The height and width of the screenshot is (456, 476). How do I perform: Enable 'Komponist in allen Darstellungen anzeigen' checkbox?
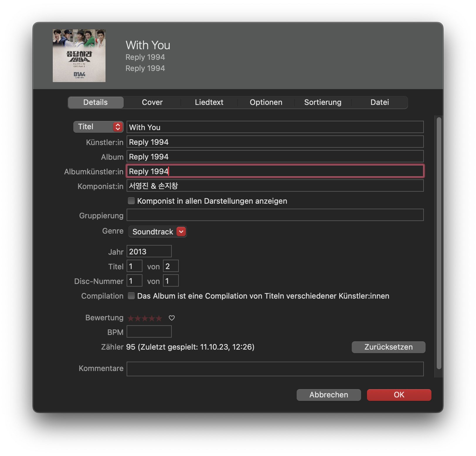tap(131, 201)
